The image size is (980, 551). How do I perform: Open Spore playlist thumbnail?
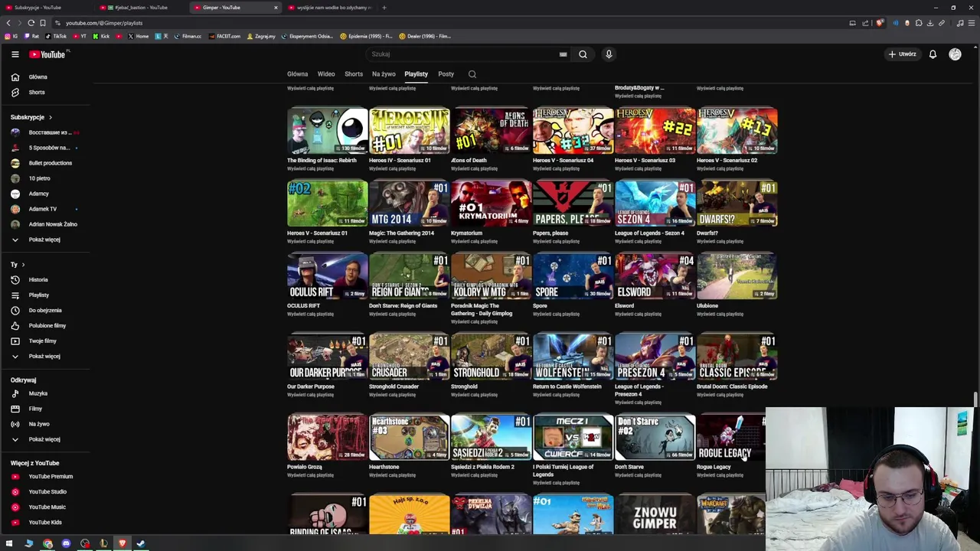click(x=573, y=276)
